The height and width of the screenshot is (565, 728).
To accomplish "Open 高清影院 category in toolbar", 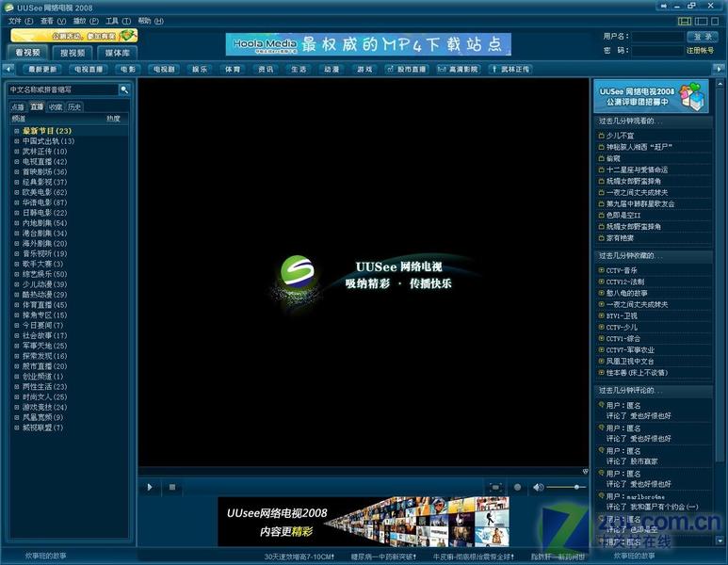I will pos(458,69).
